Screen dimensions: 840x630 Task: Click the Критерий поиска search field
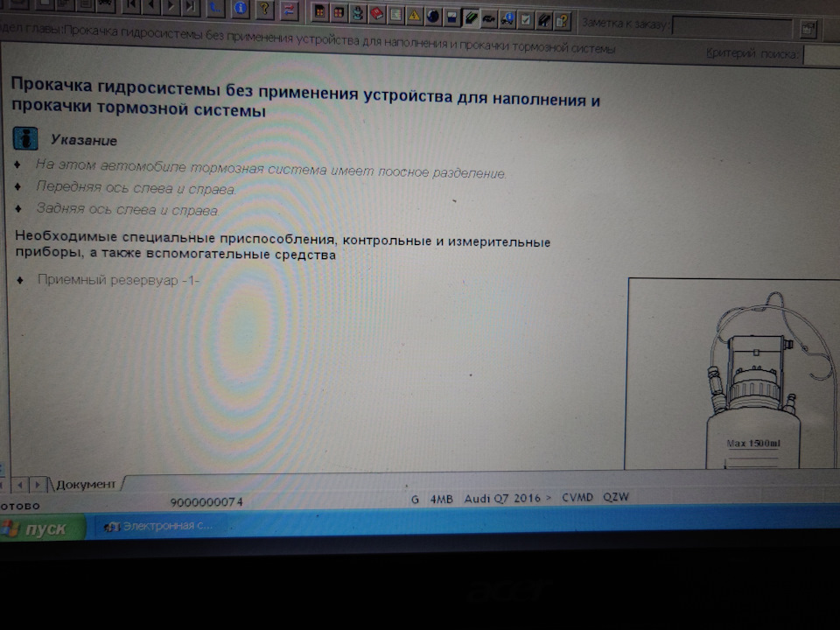(822, 55)
